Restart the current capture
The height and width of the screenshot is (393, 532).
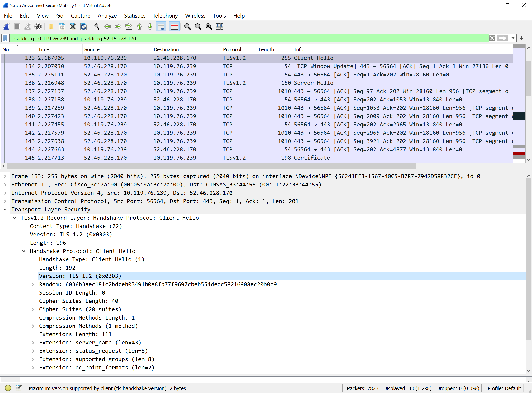pos(27,27)
